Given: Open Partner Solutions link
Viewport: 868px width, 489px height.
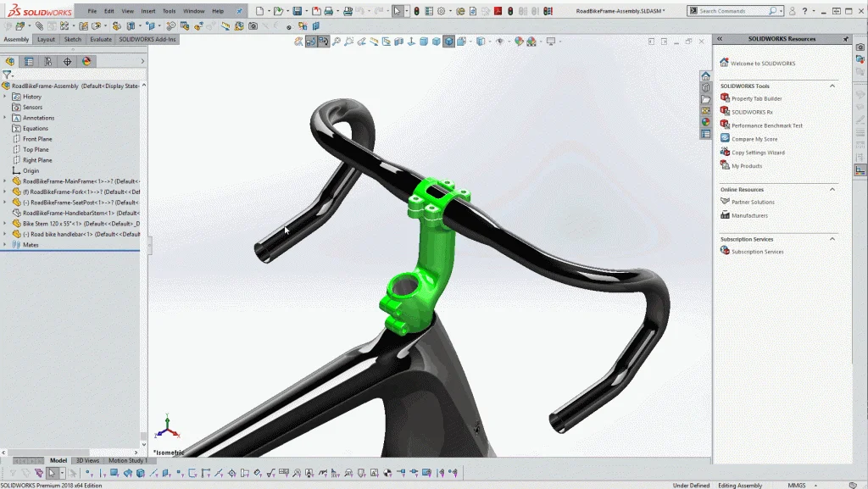Looking at the screenshot, I should pyautogui.click(x=753, y=202).
